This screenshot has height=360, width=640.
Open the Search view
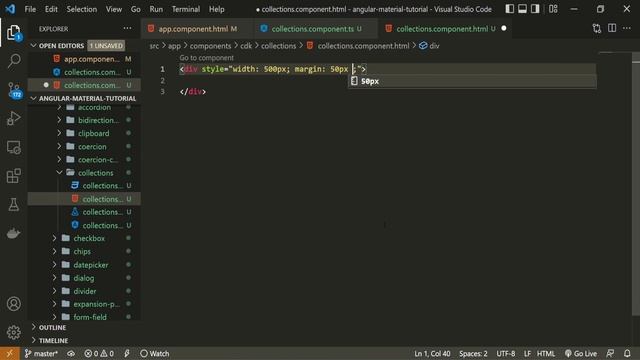[13, 61]
